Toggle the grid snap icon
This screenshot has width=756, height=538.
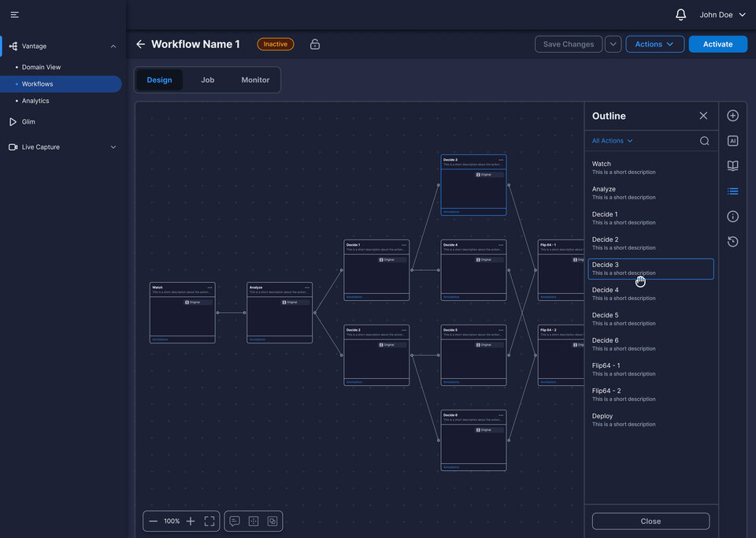[254, 521]
